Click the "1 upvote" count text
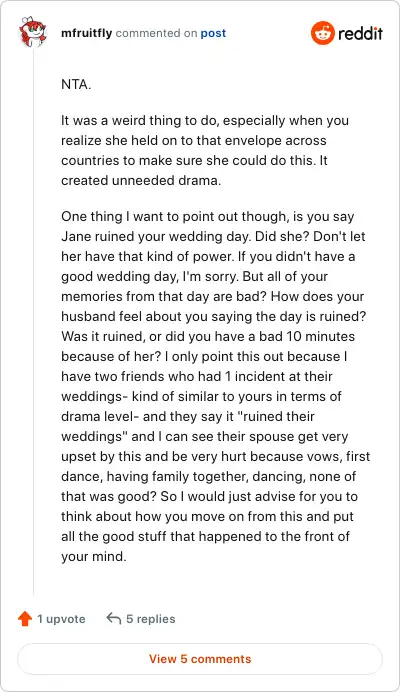This screenshot has width=400, height=692. tap(61, 619)
